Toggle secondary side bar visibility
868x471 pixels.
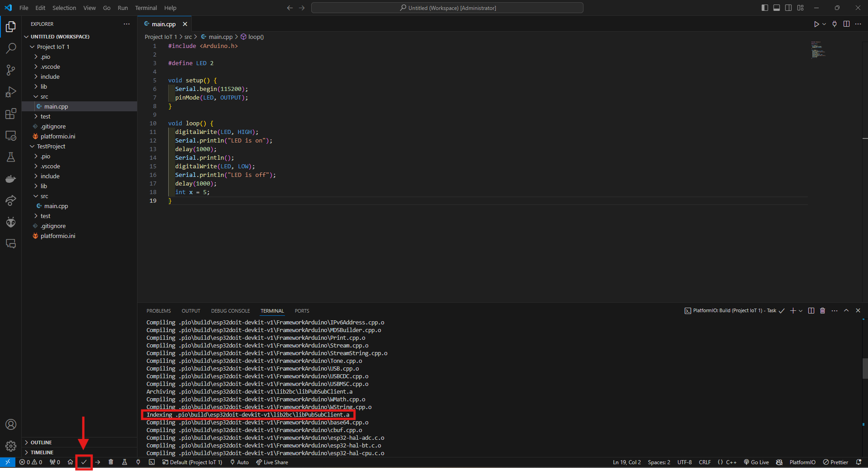point(788,8)
